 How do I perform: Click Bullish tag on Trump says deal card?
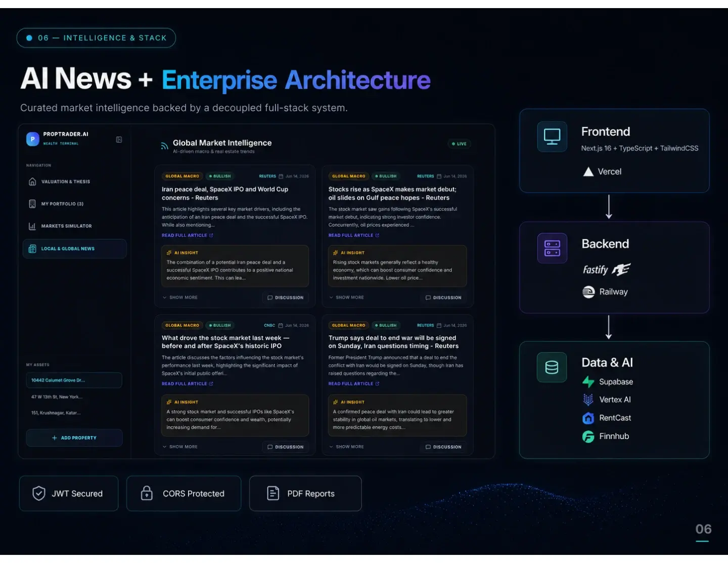pos(386,325)
